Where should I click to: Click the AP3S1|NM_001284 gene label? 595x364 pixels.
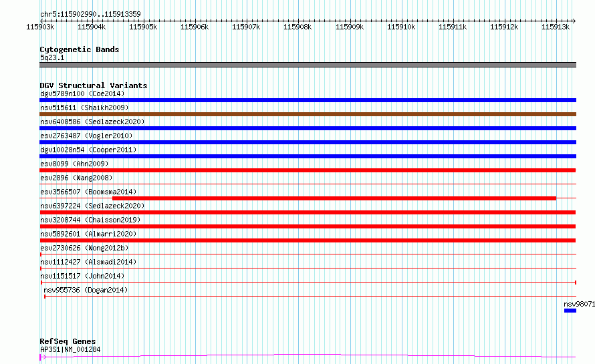click(70, 349)
